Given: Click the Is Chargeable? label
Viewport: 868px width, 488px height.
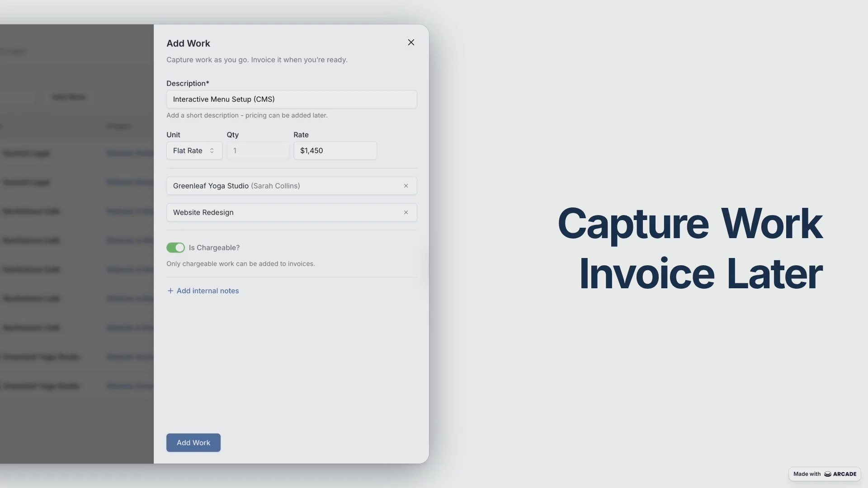Looking at the screenshot, I should (214, 248).
